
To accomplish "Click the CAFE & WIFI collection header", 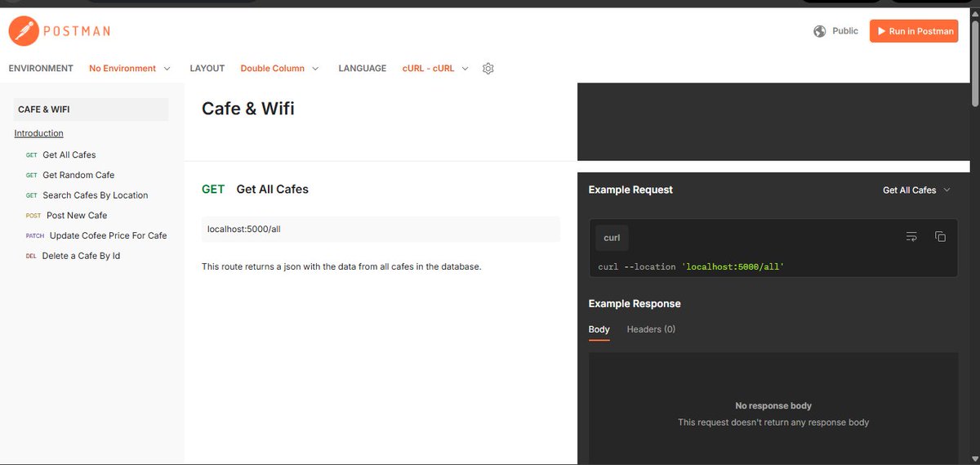I will [91, 110].
